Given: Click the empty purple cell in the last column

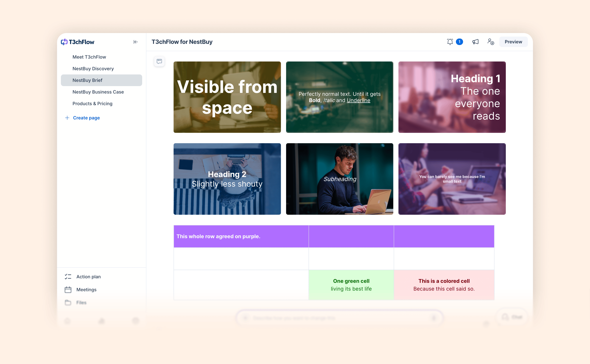Looking at the screenshot, I should coord(444,236).
